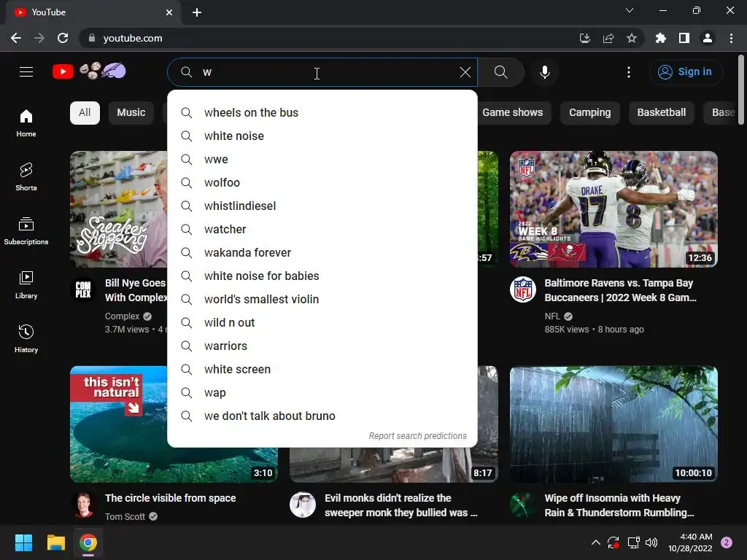Choose suggestion 'wild n out'
The image size is (747, 560).
tap(322, 323)
